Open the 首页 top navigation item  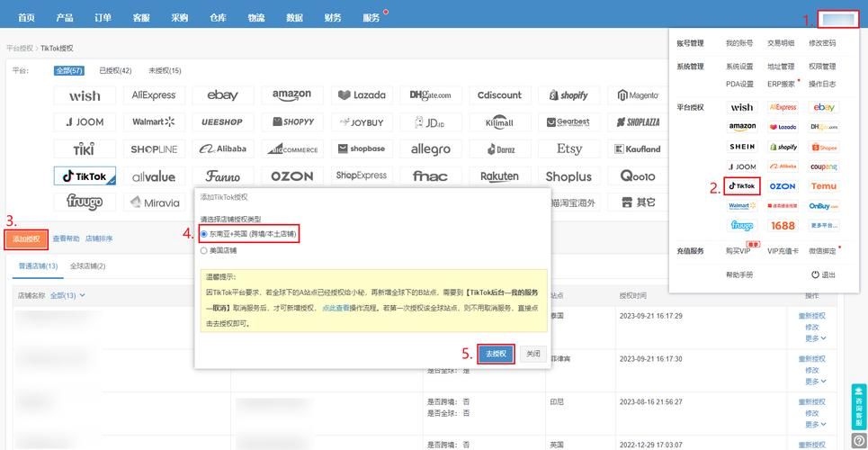26,18
